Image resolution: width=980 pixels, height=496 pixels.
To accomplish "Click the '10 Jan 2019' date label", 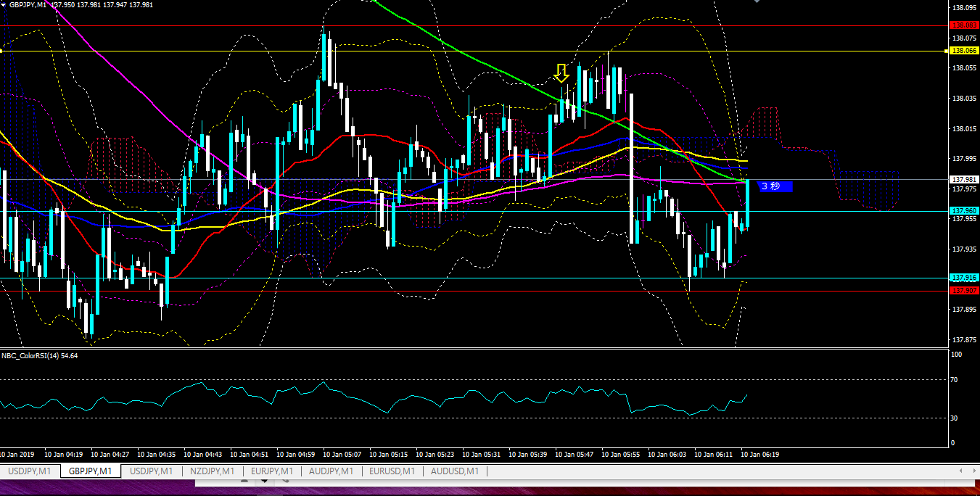I will pyautogui.click(x=17, y=455).
